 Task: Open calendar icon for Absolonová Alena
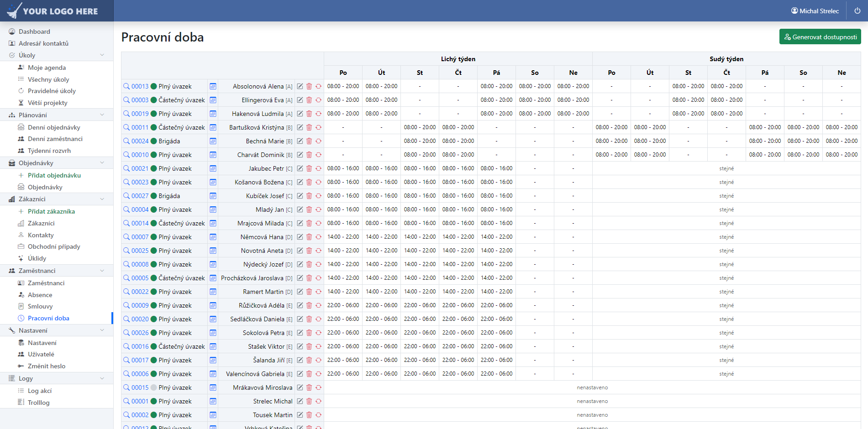[213, 86]
